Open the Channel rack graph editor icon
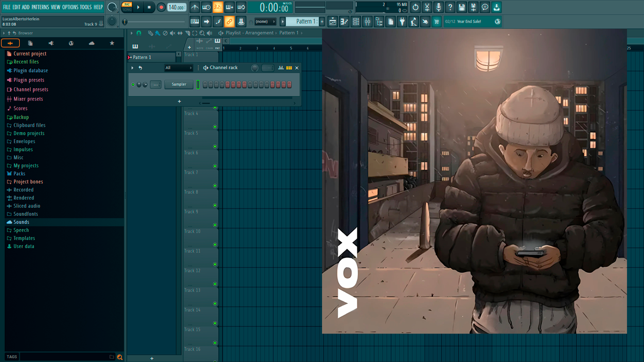644x362 pixels. [x=281, y=68]
